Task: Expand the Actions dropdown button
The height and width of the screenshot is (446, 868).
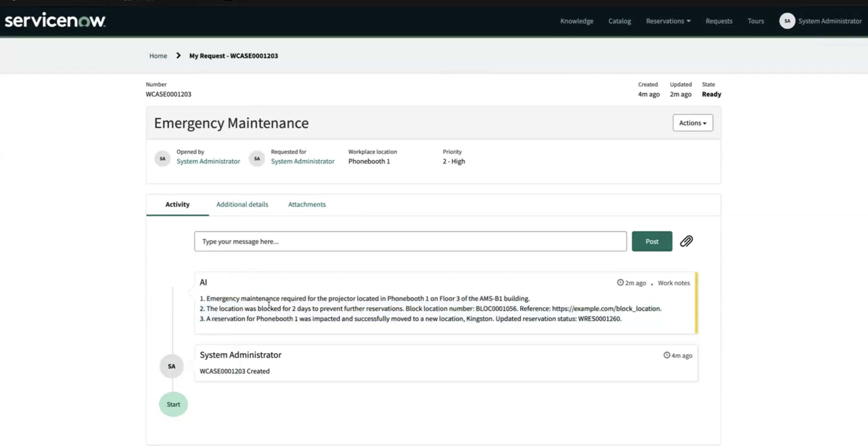Action: [x=693, y=123]
